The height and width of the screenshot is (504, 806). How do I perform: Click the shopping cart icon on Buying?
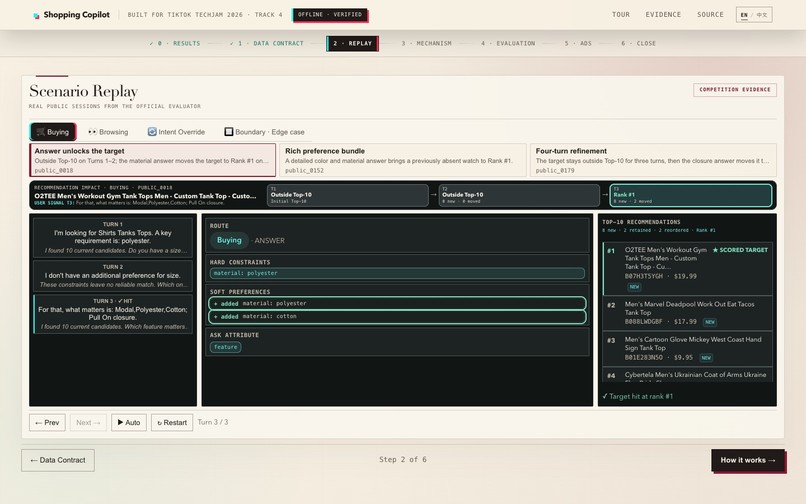coord(41,132)
